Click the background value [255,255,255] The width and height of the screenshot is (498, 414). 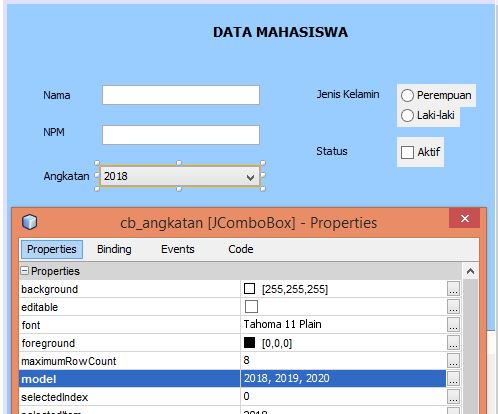click(x=295, y=289)
